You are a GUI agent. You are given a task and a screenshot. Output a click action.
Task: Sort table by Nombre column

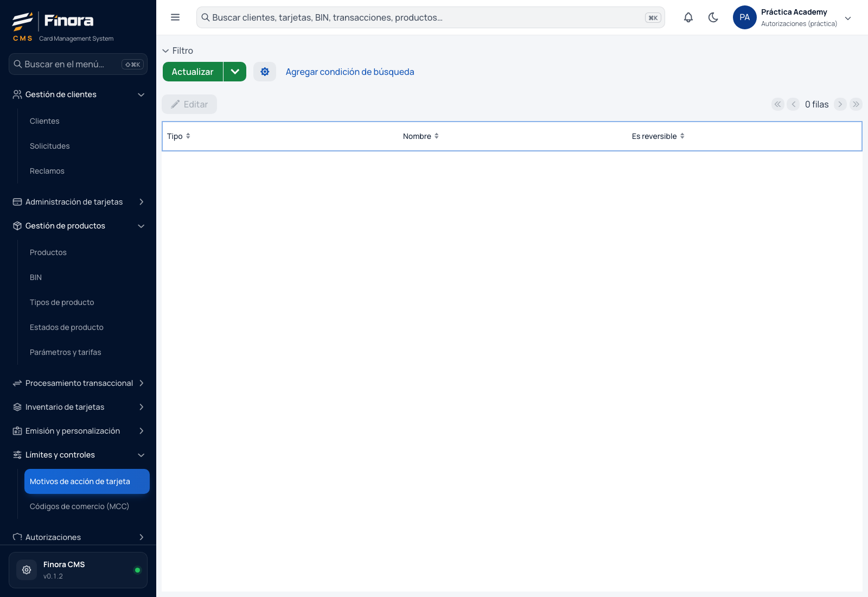[x=420, y=136]
